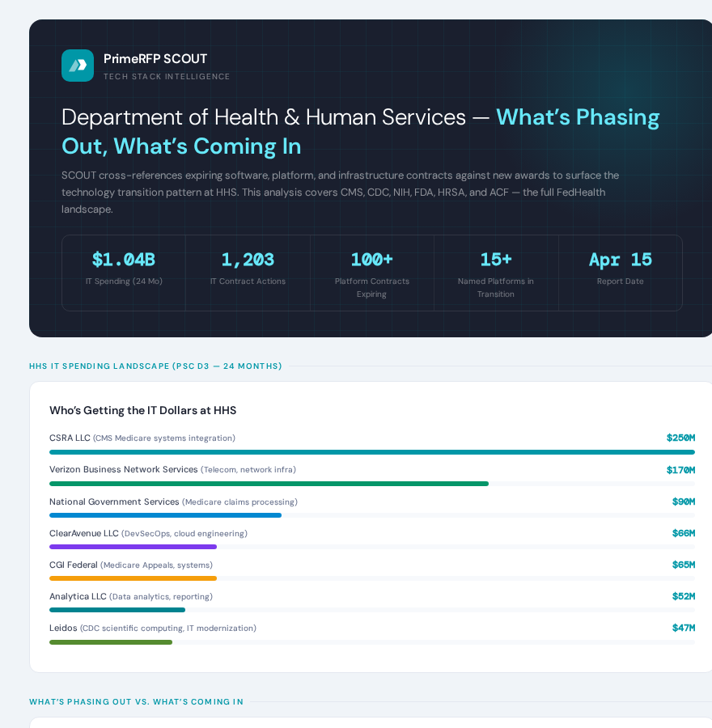The width and height of the screenshot is (712, 728).
Task: Click the HHS IT SPENDING LANDSCAPE section heading
Action: (155, 366)
